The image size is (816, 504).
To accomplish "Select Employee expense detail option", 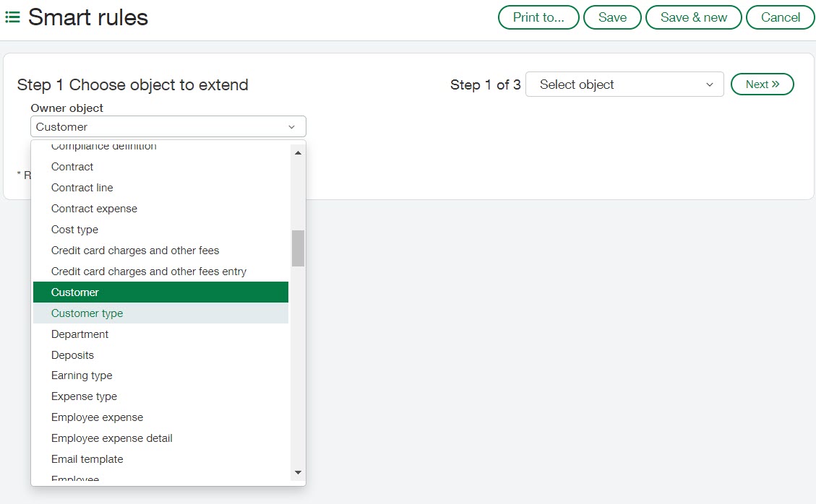I will [x=112, y=438].
